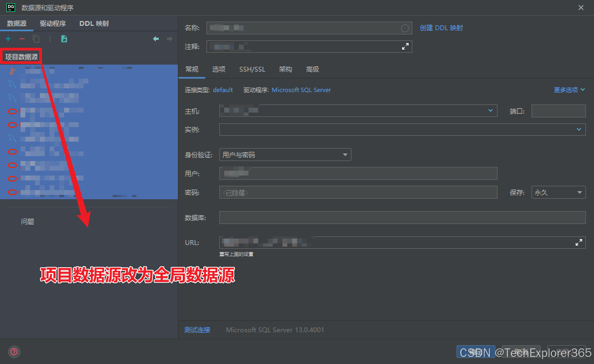Close the 数据源和驱动程序 dialog

coord(581,8)
